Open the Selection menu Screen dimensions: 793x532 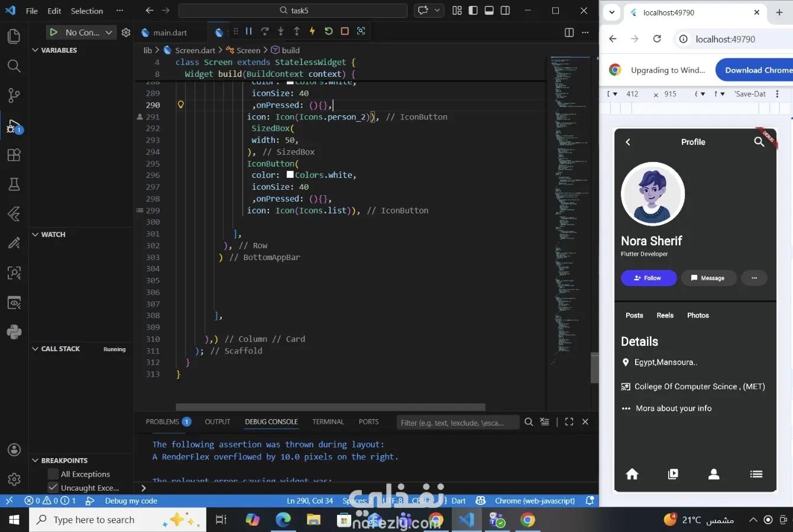(87, 11)
